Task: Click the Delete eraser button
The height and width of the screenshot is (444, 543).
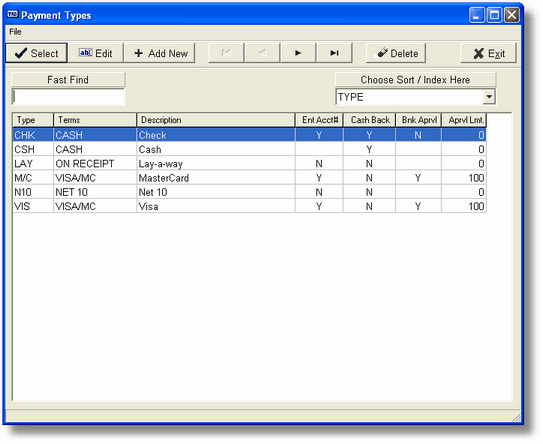Action: coord(396,53)
